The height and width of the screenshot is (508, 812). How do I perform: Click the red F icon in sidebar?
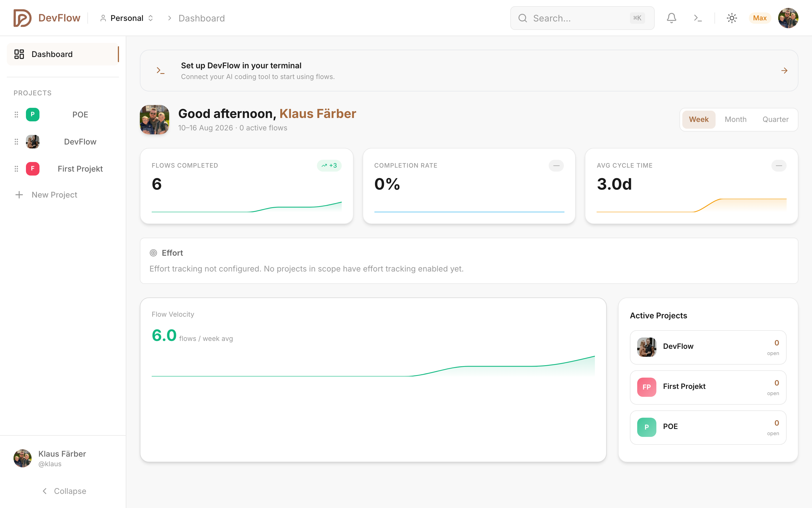pyautogui.click(x=32, y=169)
